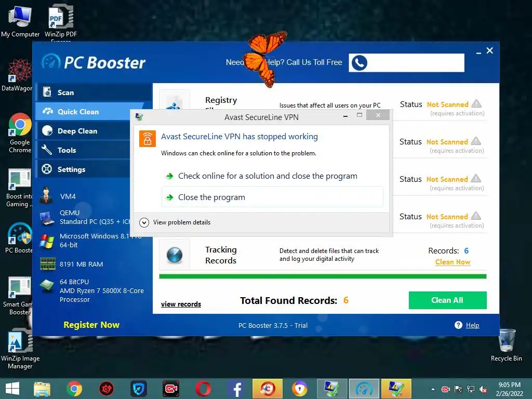This screenshot has height=399, width=532.
Task: Click PC Booster 3.7.5 - Trial text
Action: (273, 325)
